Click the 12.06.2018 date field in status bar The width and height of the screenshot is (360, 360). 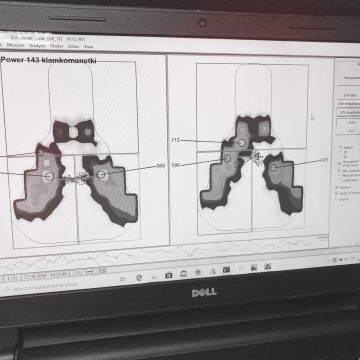point(35,277)
